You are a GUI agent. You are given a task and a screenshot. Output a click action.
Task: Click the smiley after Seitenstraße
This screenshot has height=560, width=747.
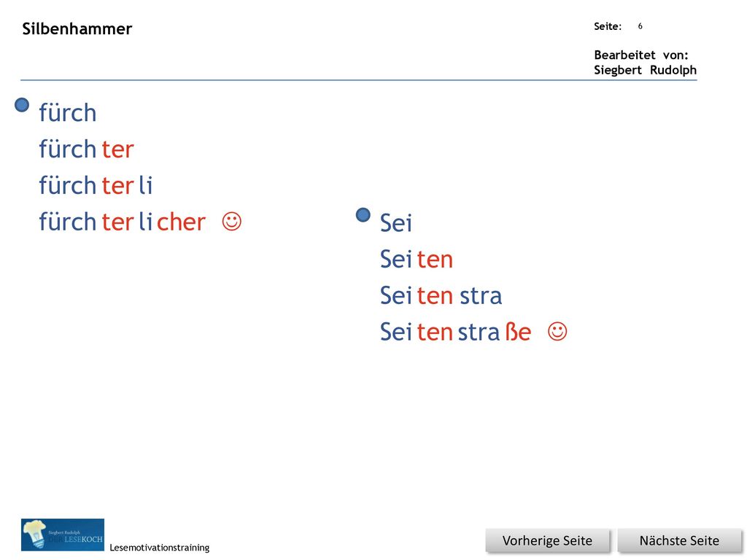[557, 332]
